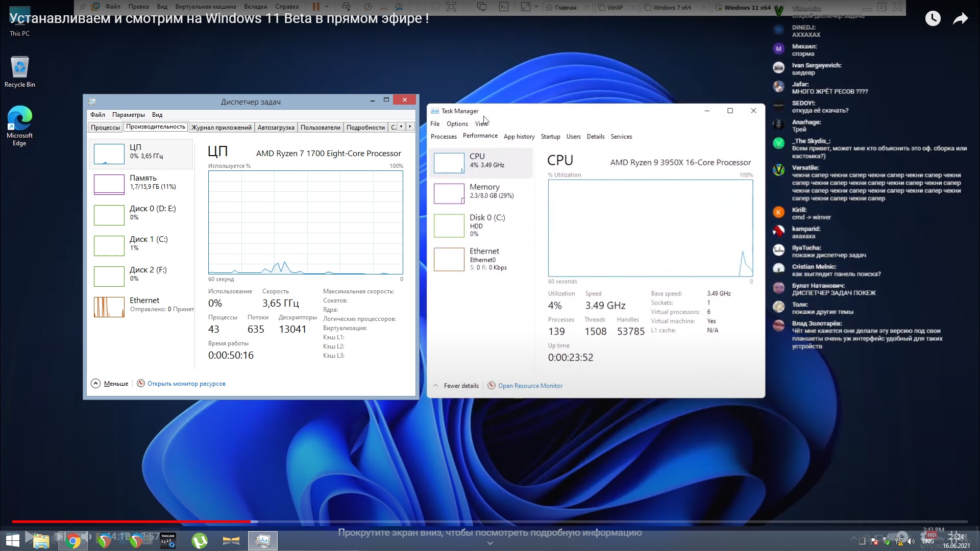Switch to the App history tab
The image size is (980, 551).
(519, 137)
